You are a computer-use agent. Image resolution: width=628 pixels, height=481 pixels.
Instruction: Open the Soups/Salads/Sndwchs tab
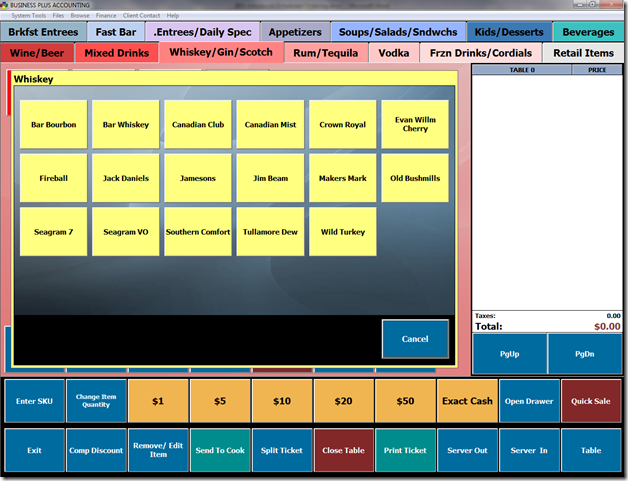coord(398,32)
